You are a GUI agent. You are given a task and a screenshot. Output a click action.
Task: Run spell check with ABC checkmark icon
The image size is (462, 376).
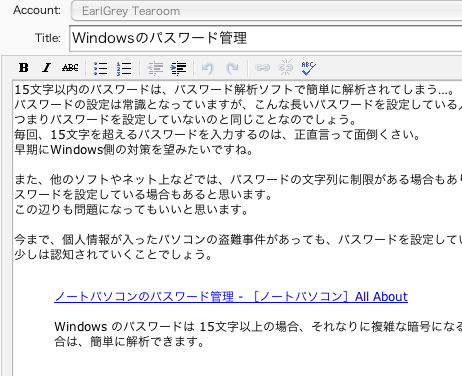[x=308, y=68]
